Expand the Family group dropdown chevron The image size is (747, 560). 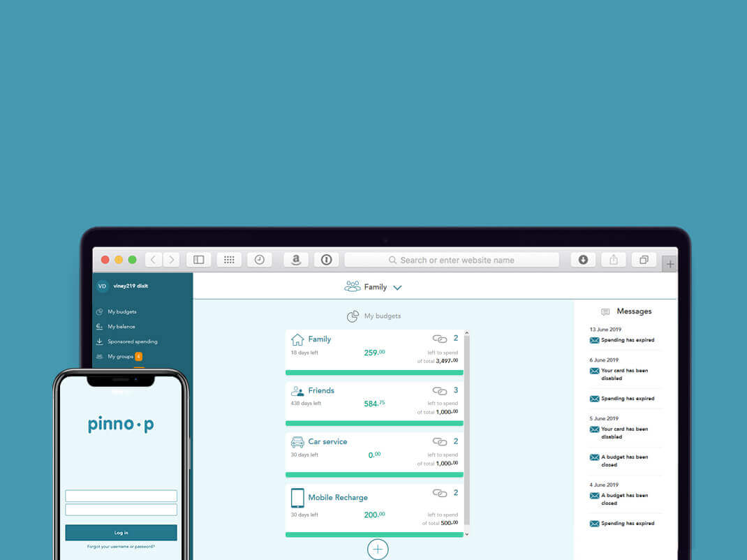[x=397, y=288]
